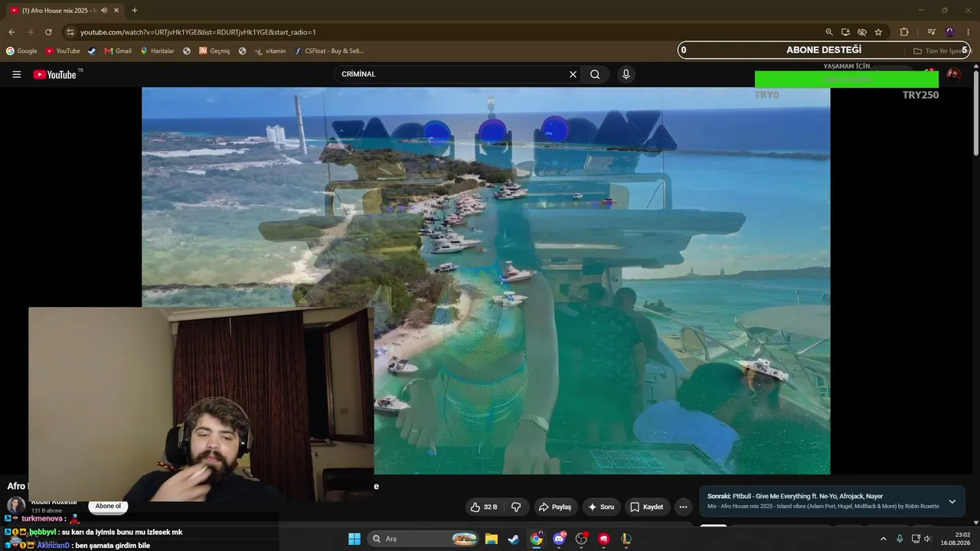Bookmark this page with the star
The width and height of the screenshot is (980, 551).
coord(878,32)
